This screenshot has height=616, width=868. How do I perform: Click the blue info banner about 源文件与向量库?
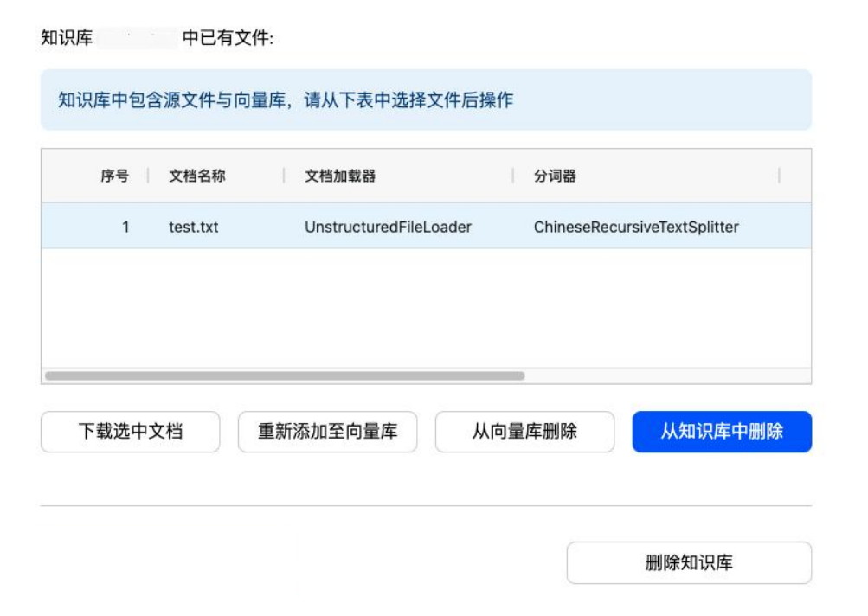coord(426,100)
